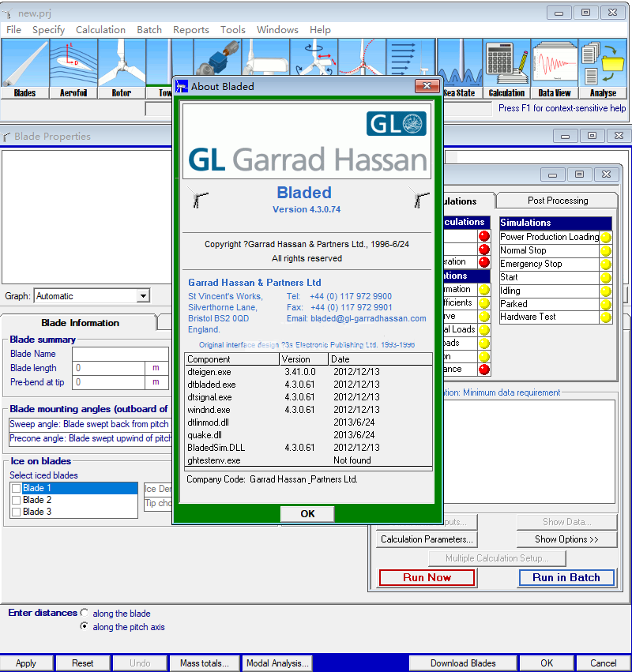Switch to the Post Processing tab

pos(558,201)
